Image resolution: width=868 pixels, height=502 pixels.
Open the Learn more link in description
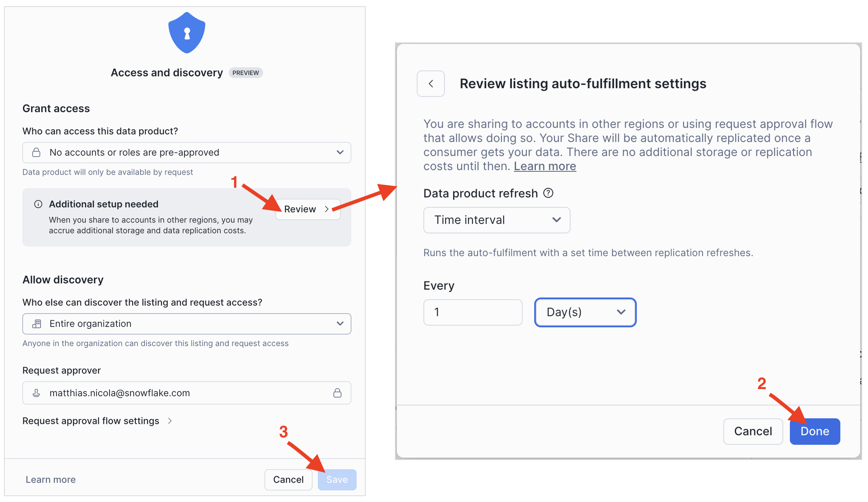[545, 166]
